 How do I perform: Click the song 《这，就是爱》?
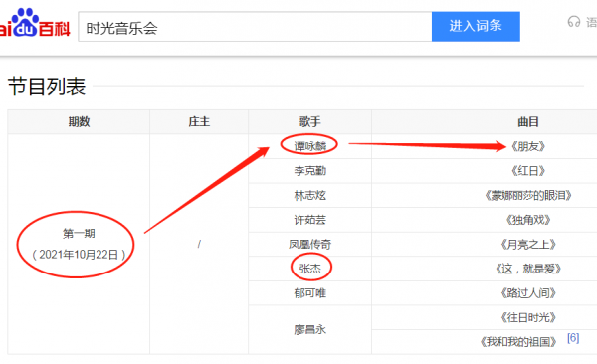pyautogui.click(x=528, y=269)
